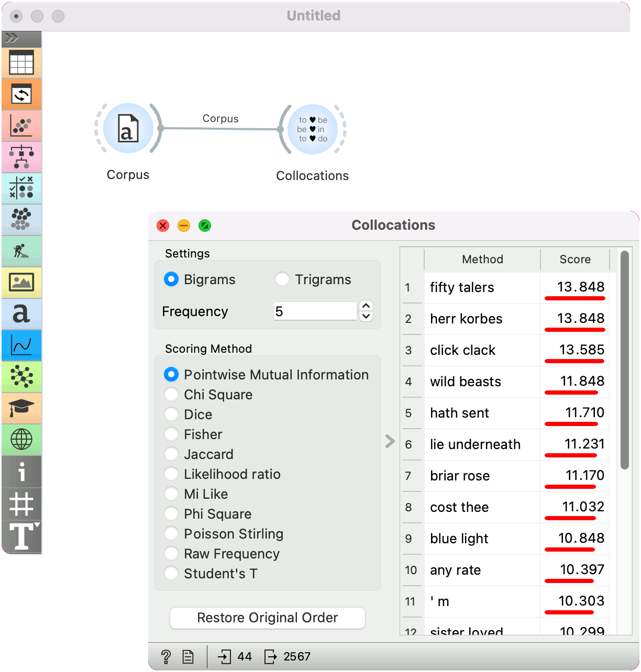
Task: Open help with the question mark icon
Action: tap(166, 656)
